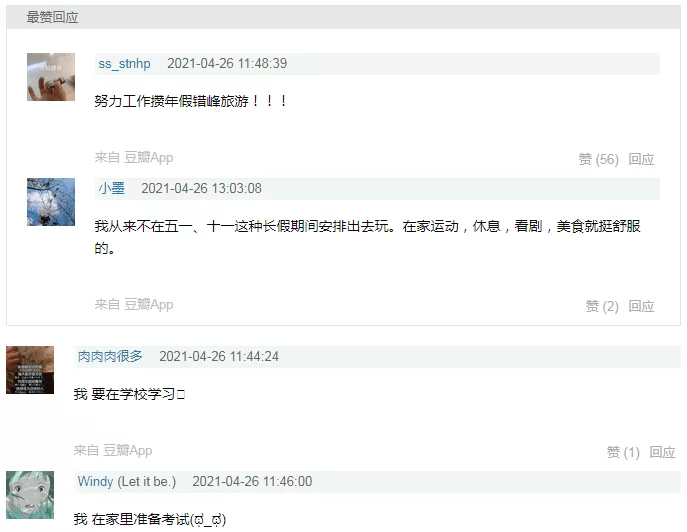The image size is (687, 532).
Task: Reply to 小墨's comment via 回应
Action: pyautogui.click(x=641, y=306)
